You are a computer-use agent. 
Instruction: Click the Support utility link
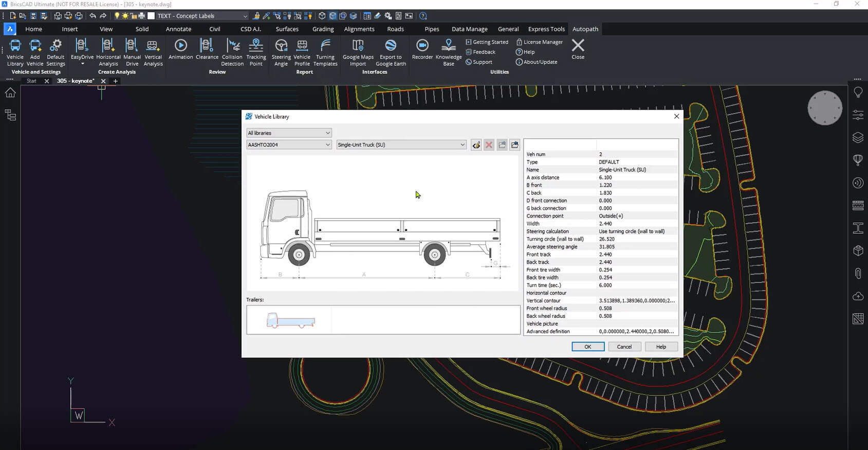pyautogui.click(x=479, y=62)
